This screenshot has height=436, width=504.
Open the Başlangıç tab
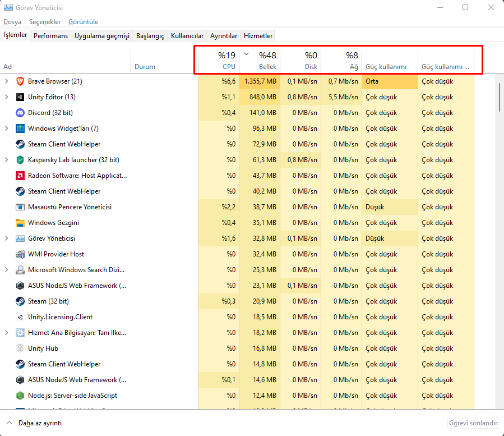(151, 36)
